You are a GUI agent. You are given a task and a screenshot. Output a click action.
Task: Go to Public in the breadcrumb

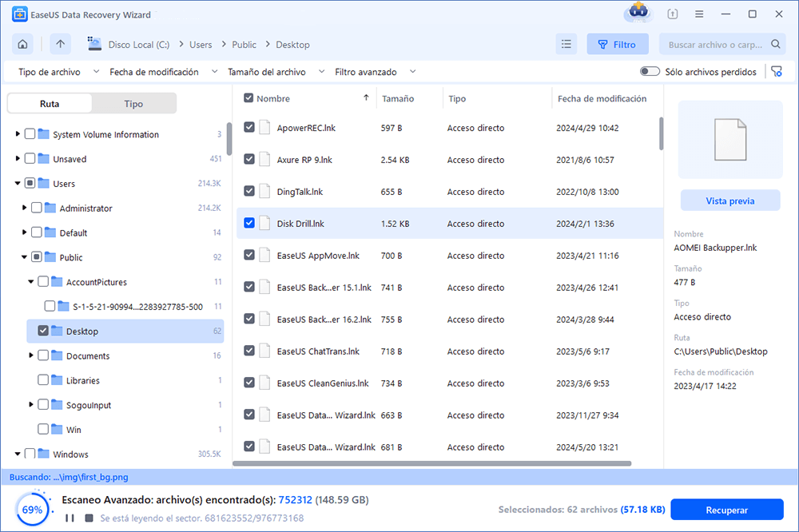pyautogui.click(x=244, y=45)
